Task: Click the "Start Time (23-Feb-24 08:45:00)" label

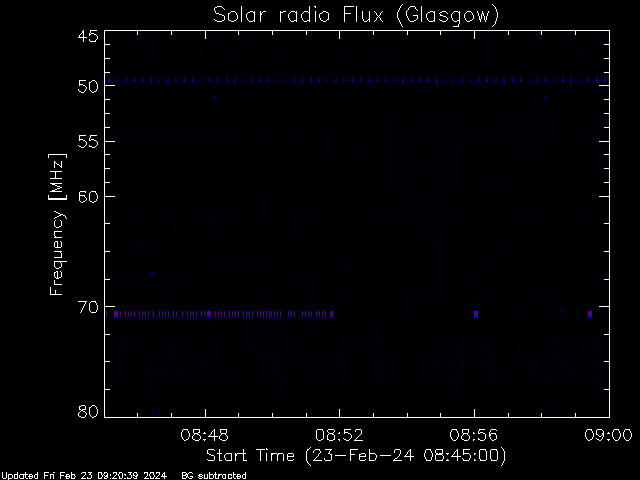Action: [x=356, y=456]
